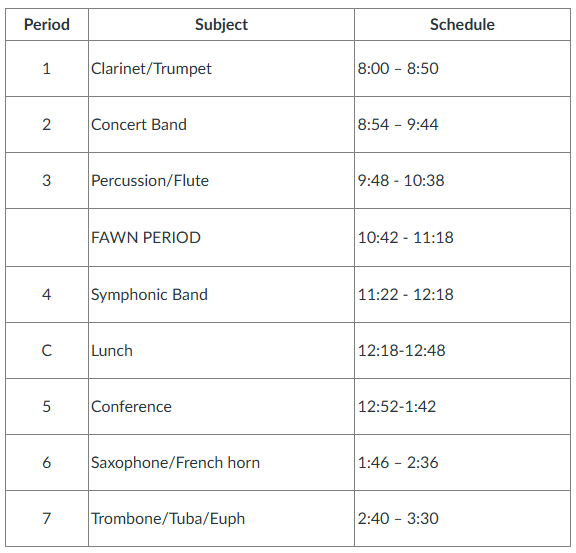
Task: Click the Conference subject cell
Action: (221, 406)
